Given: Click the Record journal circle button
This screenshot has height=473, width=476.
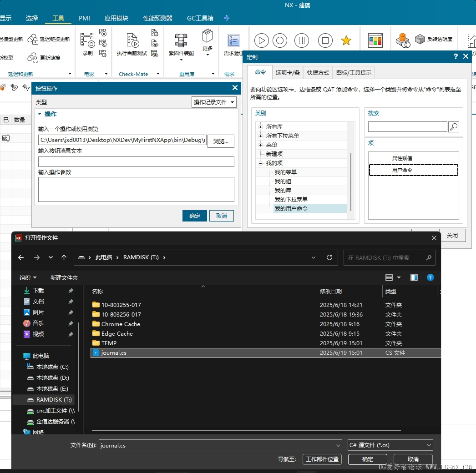Looking at the screenshot, I should click(280, 40).
